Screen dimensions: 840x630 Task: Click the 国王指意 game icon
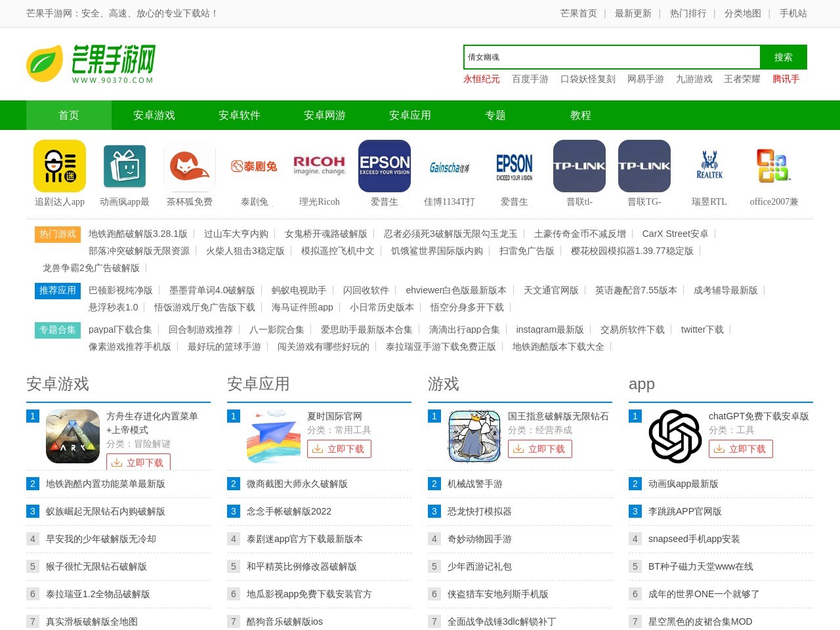coord(474,436)
